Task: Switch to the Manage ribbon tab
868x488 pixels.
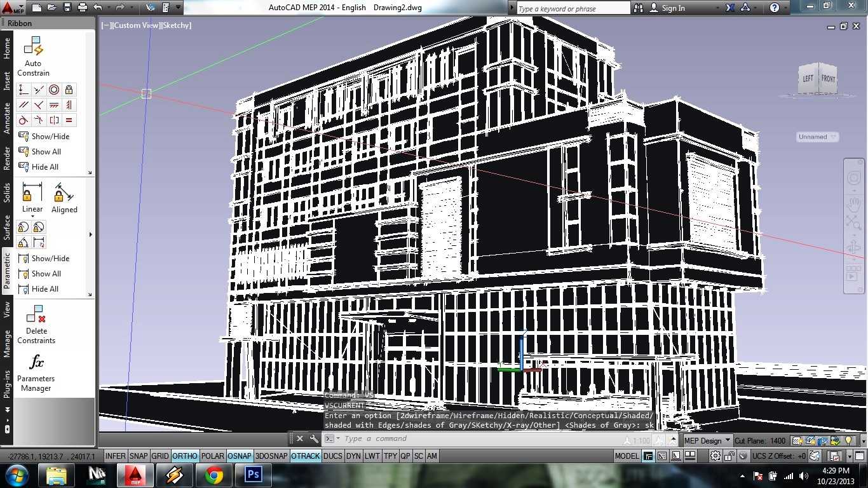Action: point(7,343)
